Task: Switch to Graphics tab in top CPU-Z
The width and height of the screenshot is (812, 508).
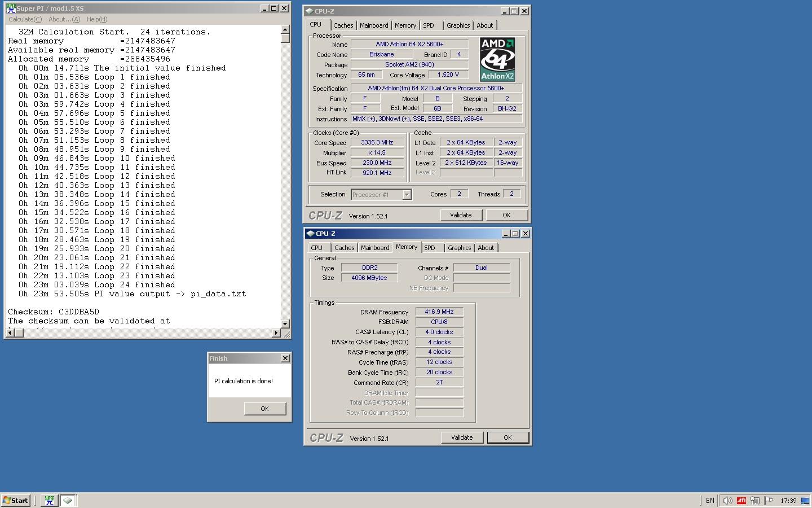Action: [x=458, y=25]
